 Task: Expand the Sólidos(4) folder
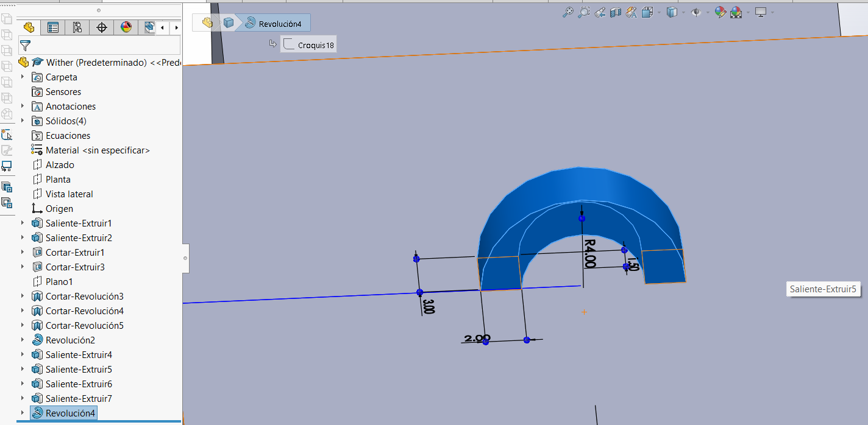[23, 121]
